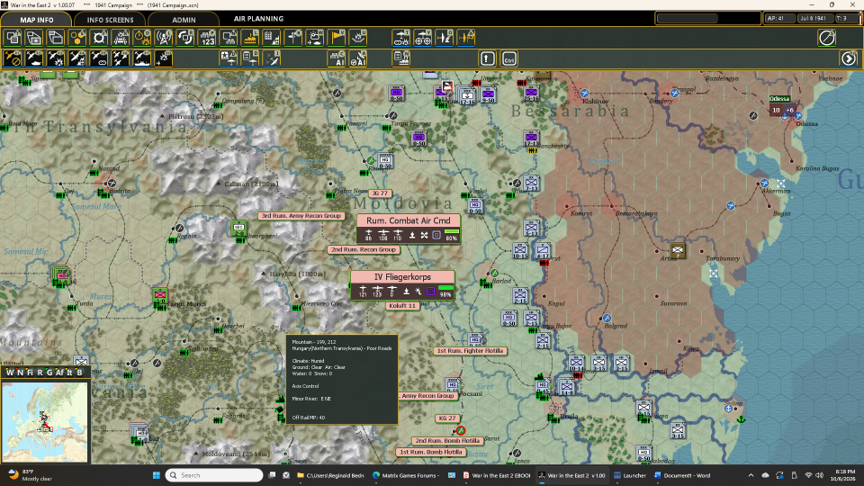Select the air superiority twin planes icon
The width and height of the screenshot is (864, 486).
pyautogui.click(x=120, y=58)
